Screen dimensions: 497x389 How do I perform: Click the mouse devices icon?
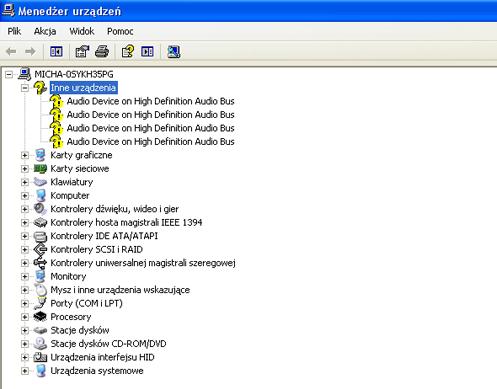tap(40, 290)
